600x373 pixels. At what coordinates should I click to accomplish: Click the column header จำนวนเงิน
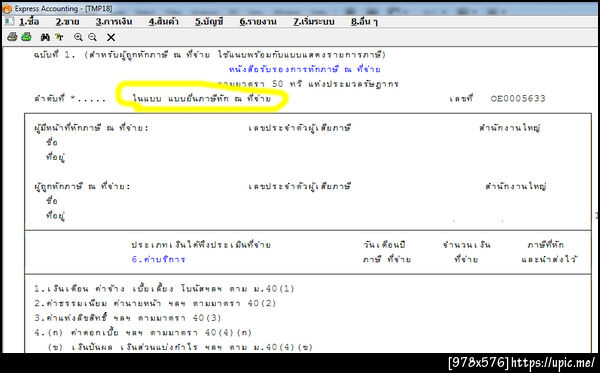pos(466,244)
